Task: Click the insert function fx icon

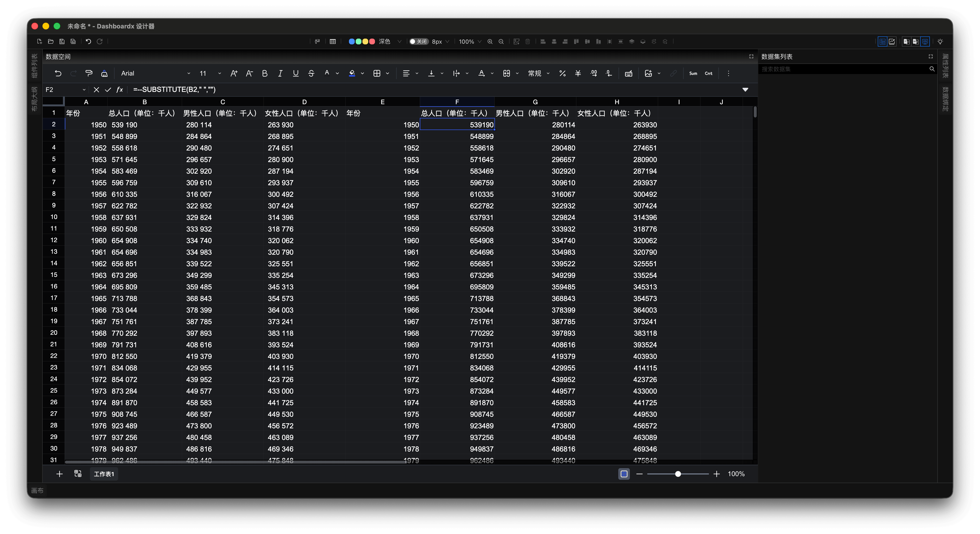Action: (119, 89)
